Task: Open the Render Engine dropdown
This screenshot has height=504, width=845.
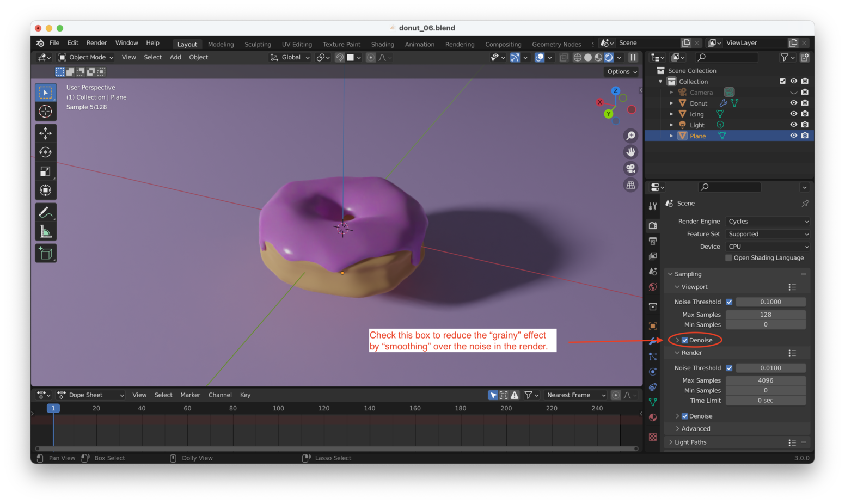Action: (x=767, y=221)
